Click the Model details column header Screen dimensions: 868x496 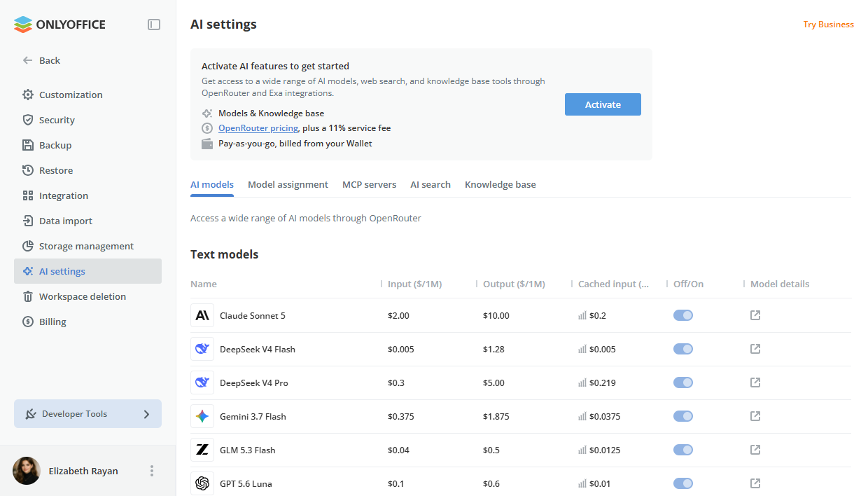780,284
